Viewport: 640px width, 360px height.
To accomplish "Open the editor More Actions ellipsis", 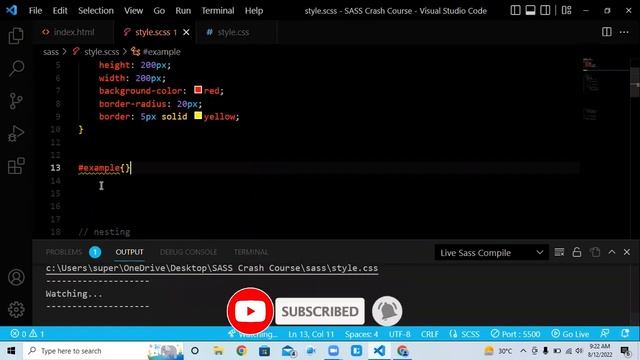I will point(624,32).
